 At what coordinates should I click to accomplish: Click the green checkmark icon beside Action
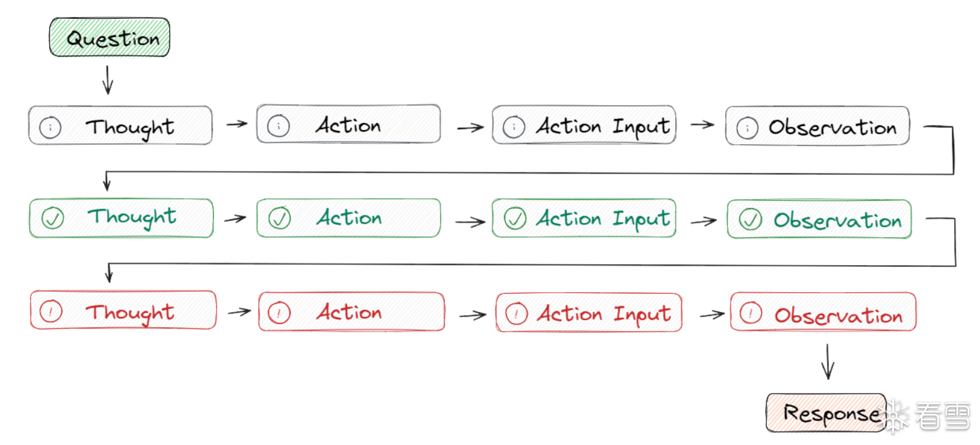(x=279, y=219)
